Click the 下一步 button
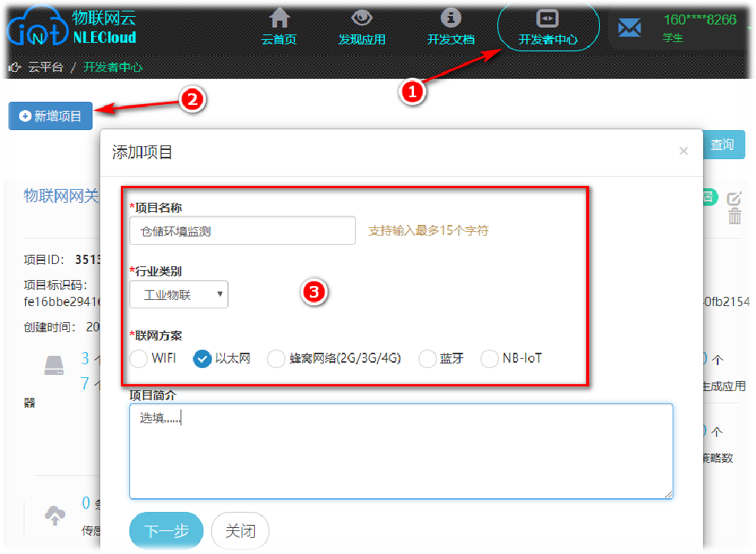Viewport: 756px width, 554px height. click(166, 531)
